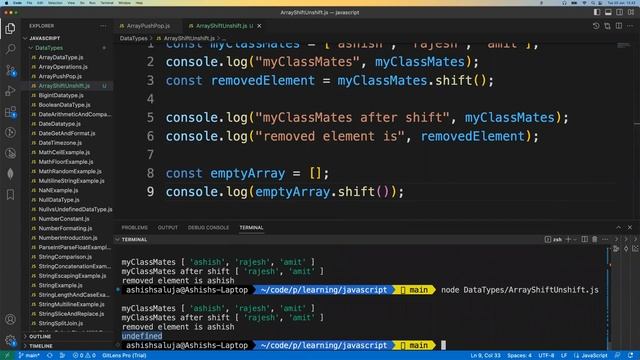Open BigintDatatype.js in explorer
The image size is (640, 360).
point(61,95)
